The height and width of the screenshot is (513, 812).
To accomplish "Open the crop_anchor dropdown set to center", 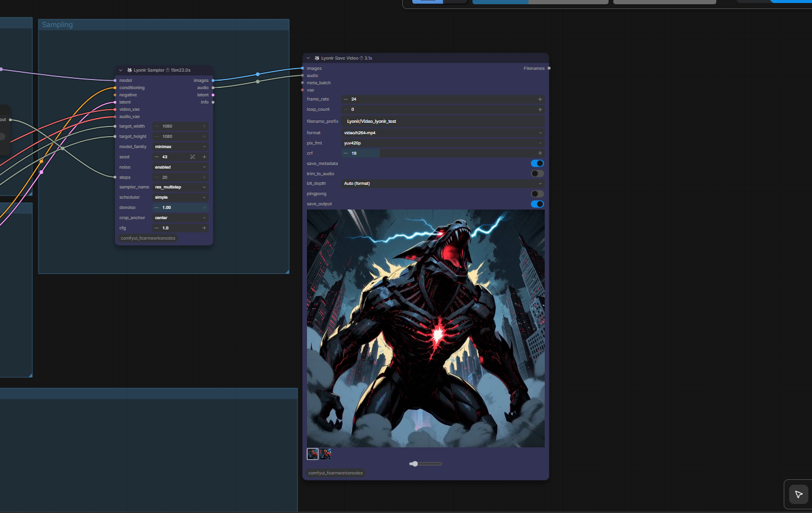I will (x=181, y=218).
